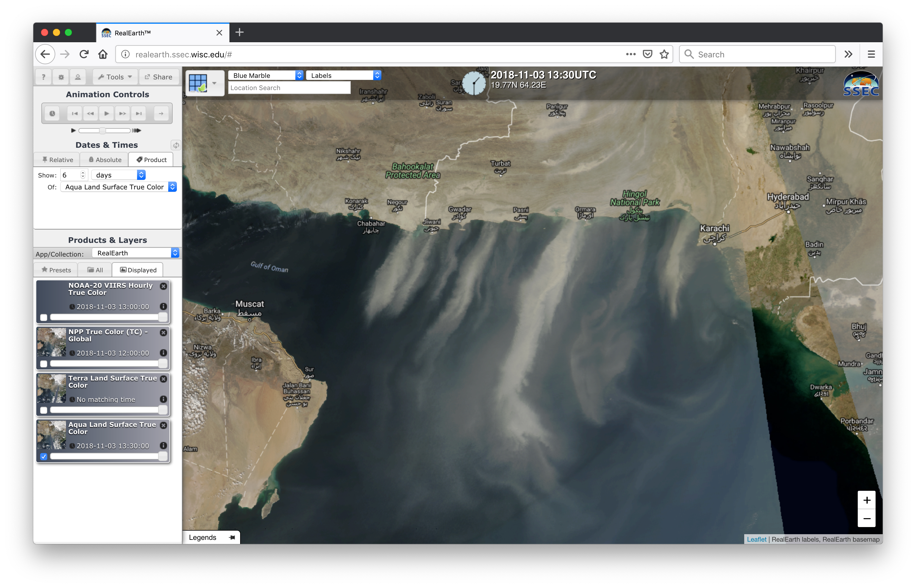Click the Share button
The height and width of the screenshot is (588, 916).
(x=158, y=77)
